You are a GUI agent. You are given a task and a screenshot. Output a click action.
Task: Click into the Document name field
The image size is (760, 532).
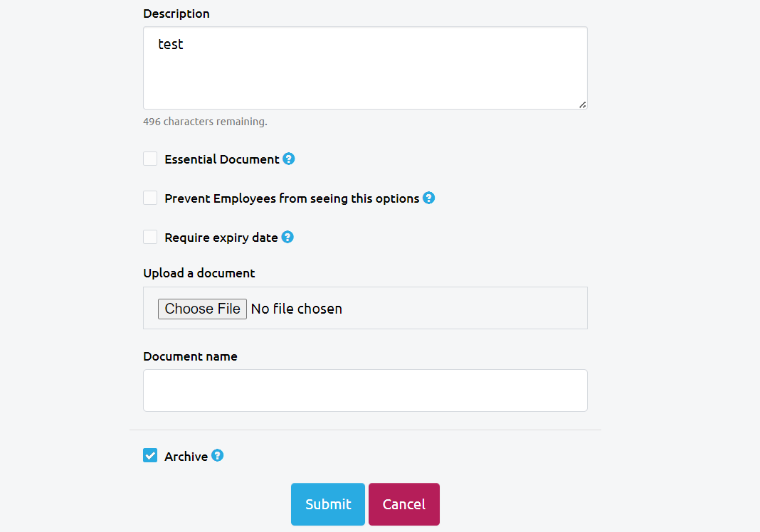[x=365, y=390]
